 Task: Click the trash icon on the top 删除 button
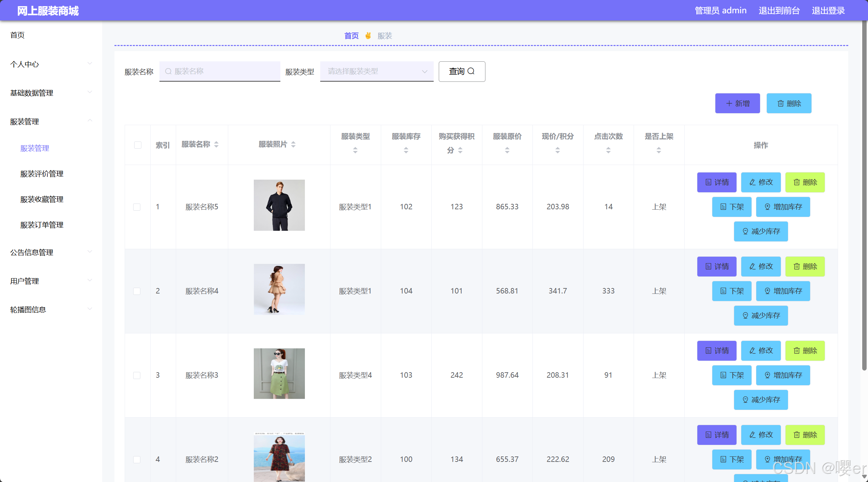click(780, 103)
